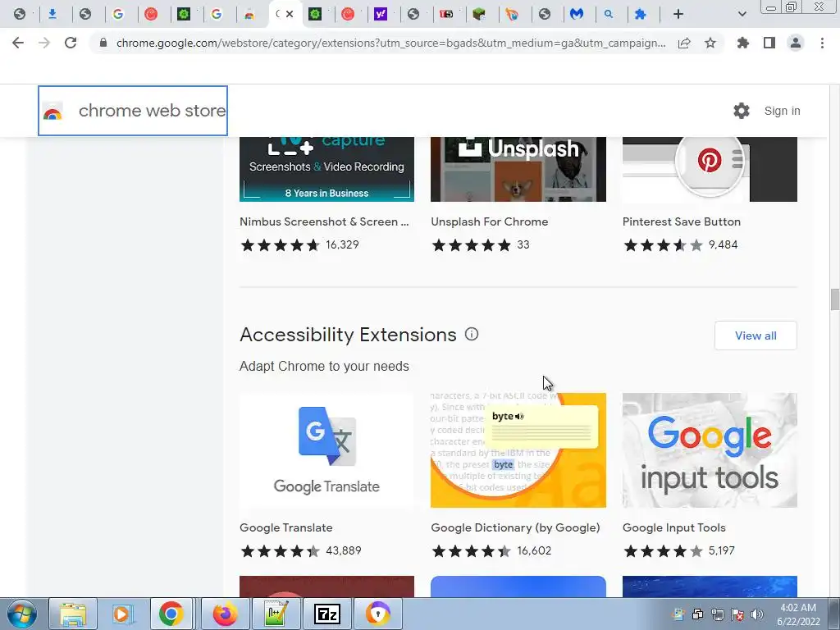Click the Chrome taskbar icon
840x630 pixels.
171,614
